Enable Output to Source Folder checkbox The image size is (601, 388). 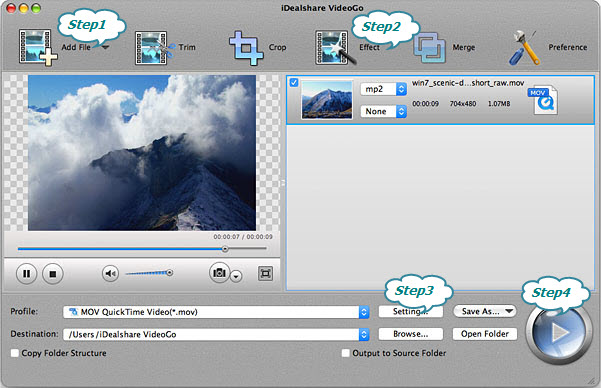[x=345, y=353]
